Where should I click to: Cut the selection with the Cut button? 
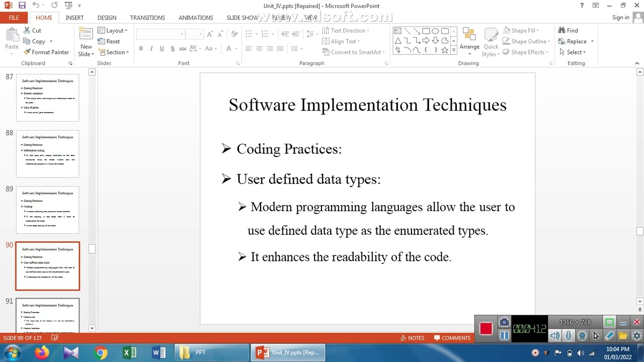point(32,30)
